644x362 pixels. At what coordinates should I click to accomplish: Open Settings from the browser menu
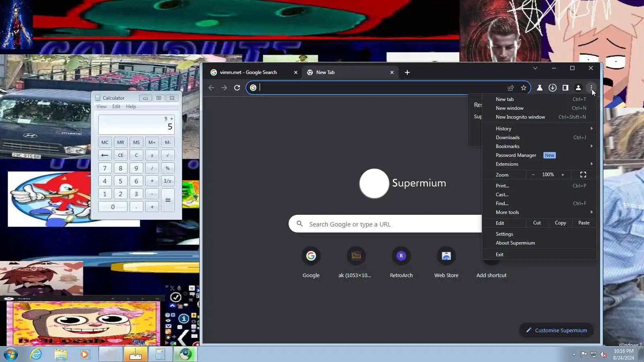click(539, 234)
